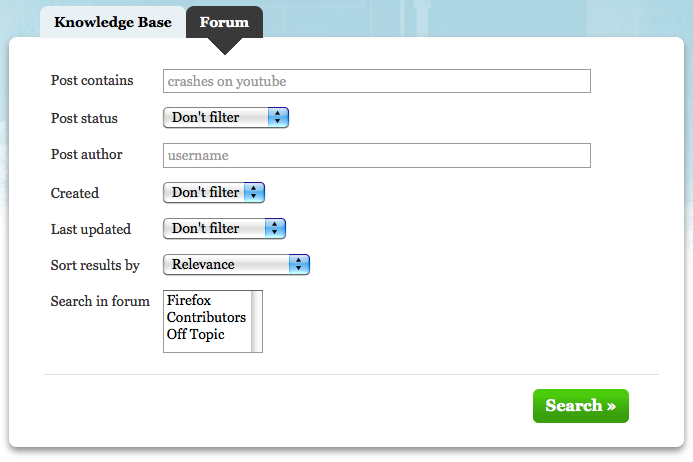This screenshot has width=693, height=462.
Task: Select Firefox in the forum list
Action: (x=189, y=300)
